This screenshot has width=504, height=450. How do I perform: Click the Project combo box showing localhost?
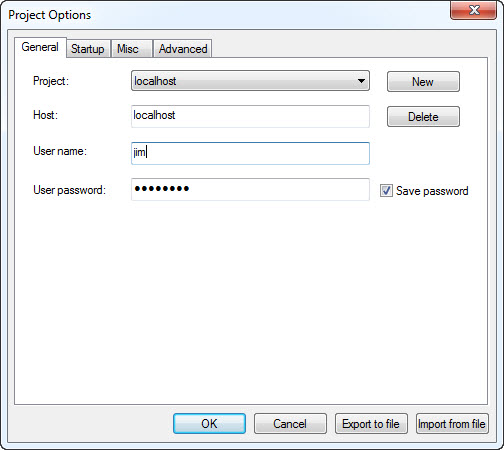click(x=250, y=81)
